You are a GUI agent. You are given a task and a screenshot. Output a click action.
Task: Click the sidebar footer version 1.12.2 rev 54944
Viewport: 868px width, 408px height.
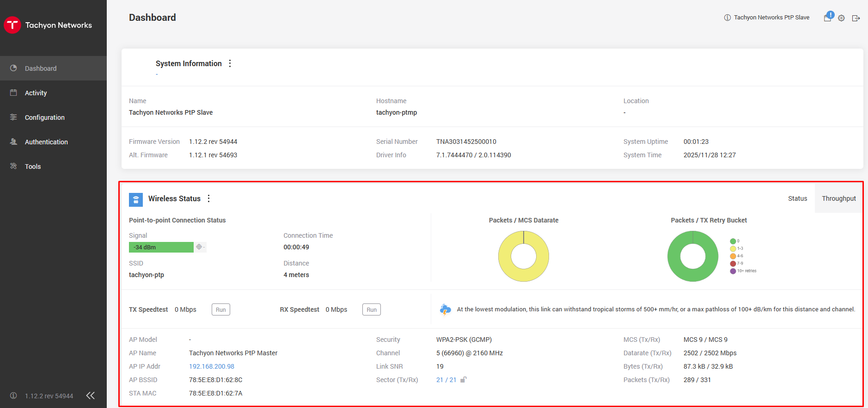pos(49,396)
